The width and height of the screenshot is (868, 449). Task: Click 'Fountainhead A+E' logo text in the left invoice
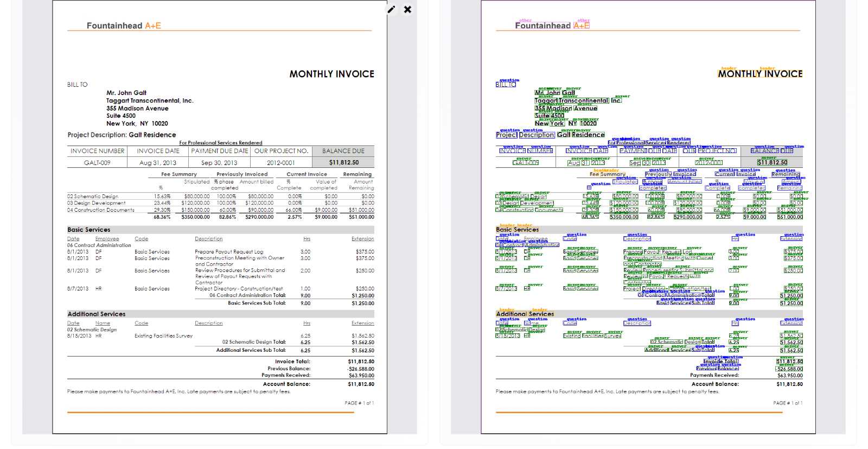[x=124, y=26]
